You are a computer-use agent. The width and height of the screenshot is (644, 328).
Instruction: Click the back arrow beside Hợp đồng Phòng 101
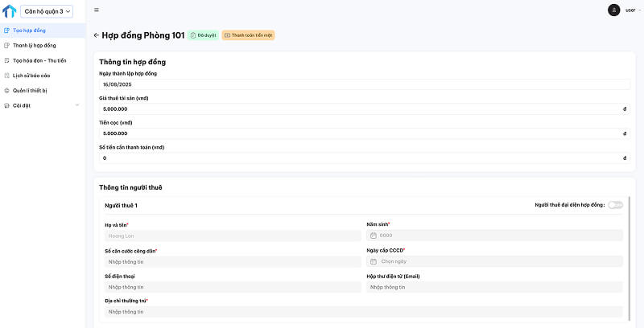(97, 35)
